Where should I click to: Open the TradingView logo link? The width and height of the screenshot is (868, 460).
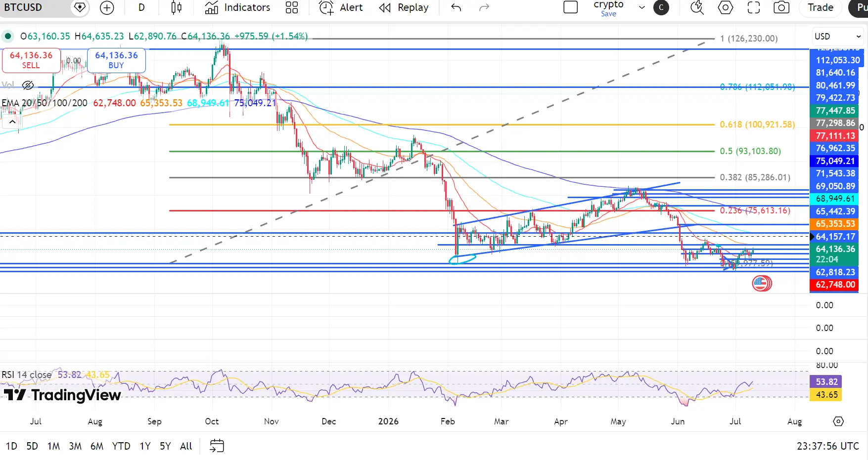coord(62,395)
